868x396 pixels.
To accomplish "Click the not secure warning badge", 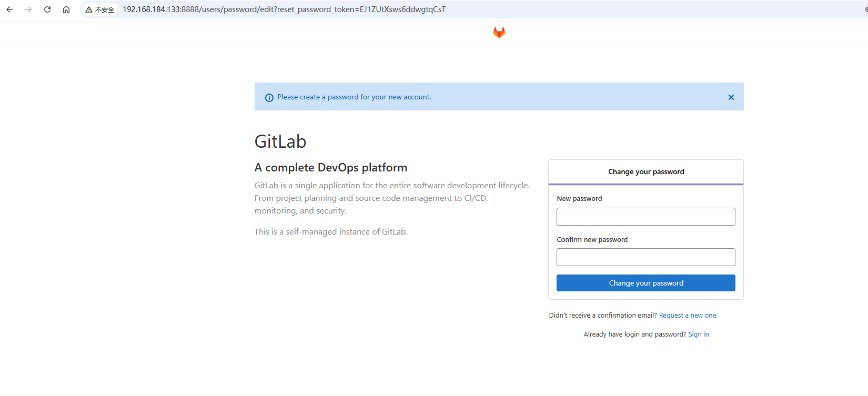I will (100, 9).
